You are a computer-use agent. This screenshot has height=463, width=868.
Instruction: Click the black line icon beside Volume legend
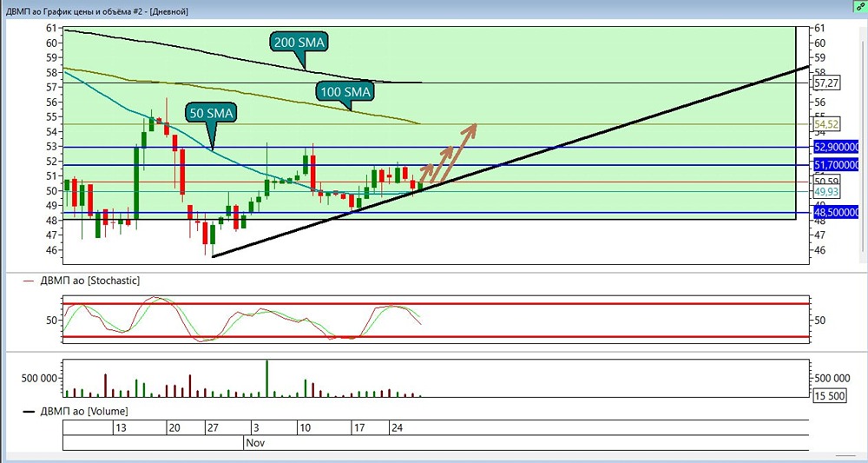[x=30, y=412]
